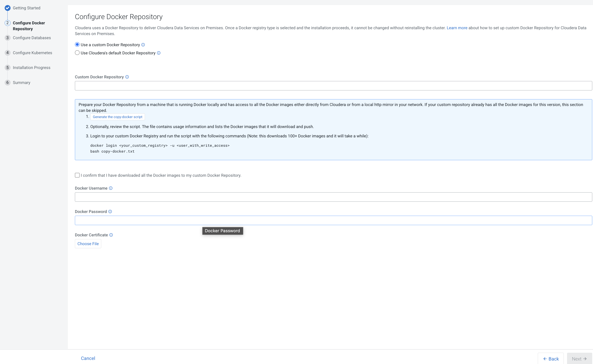This screenshot has width=593, height=364.
Task: Click the Docker Username info icon
Action: (x=111, y=188)
